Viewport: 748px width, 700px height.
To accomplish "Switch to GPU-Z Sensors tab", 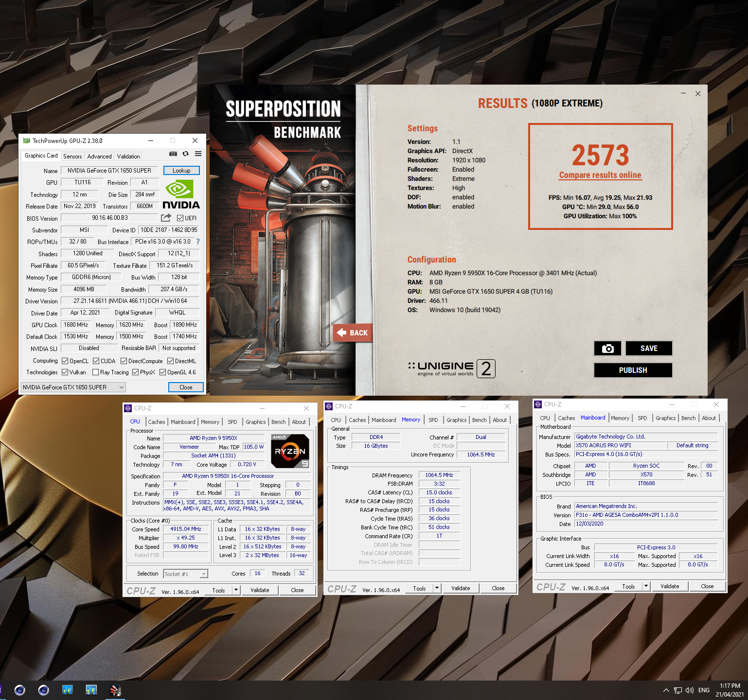I will pos(72,157).
